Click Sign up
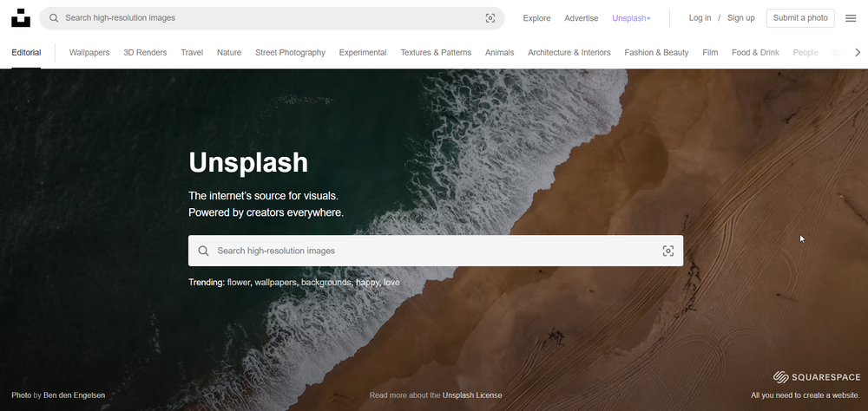 [740, 17]
